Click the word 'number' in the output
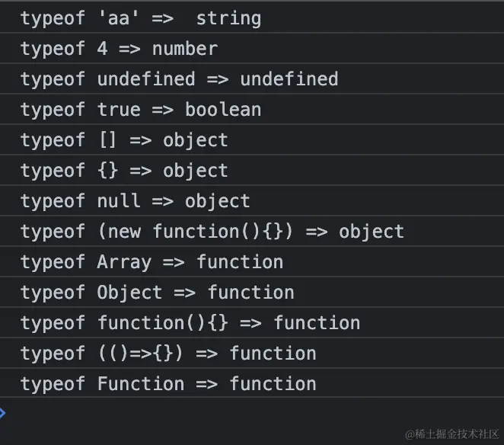Screen dimensions: 504x445 [185, 49]
